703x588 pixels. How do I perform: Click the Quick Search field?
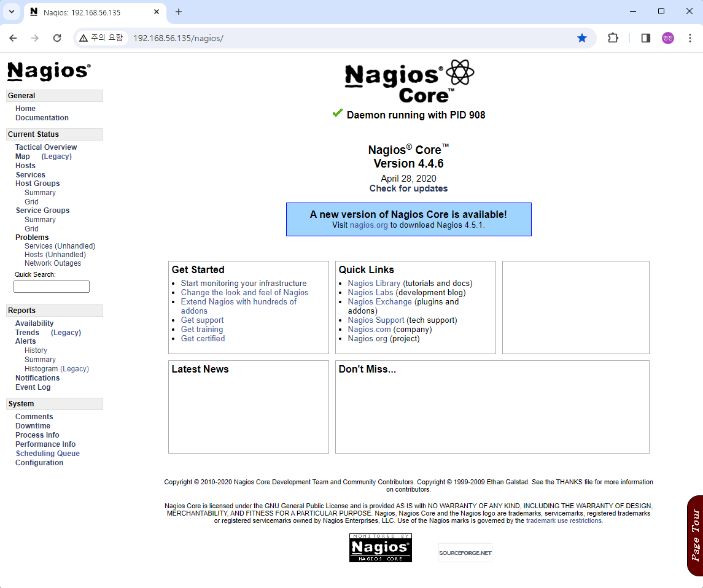pos(52,287)
